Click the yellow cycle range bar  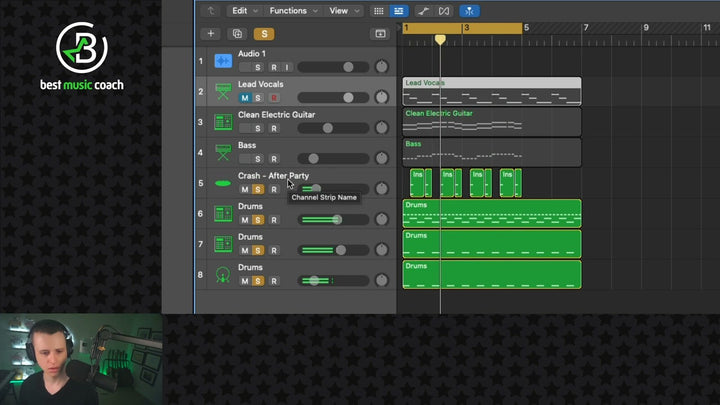pyautogui.click(x=462, y=28)
